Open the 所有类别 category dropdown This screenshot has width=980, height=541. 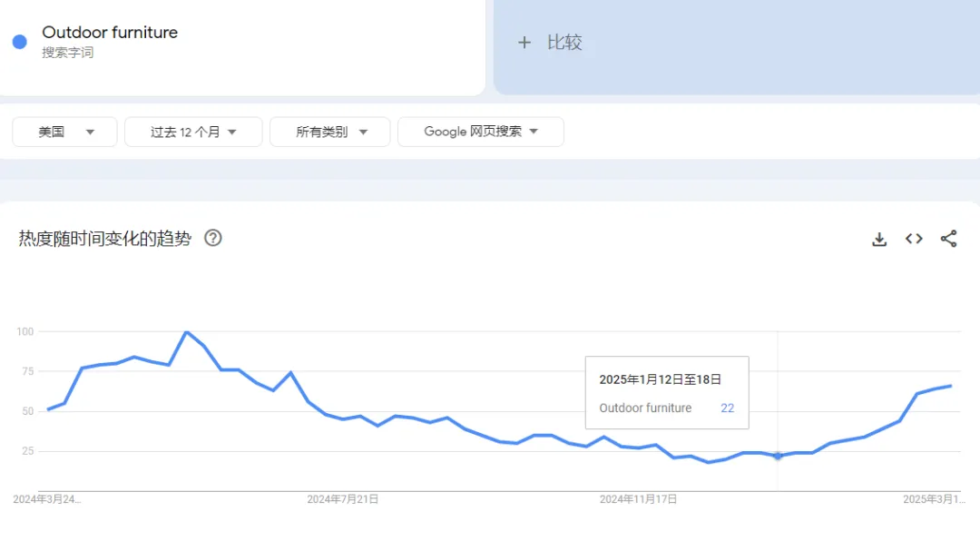click(x=330, y=132)
